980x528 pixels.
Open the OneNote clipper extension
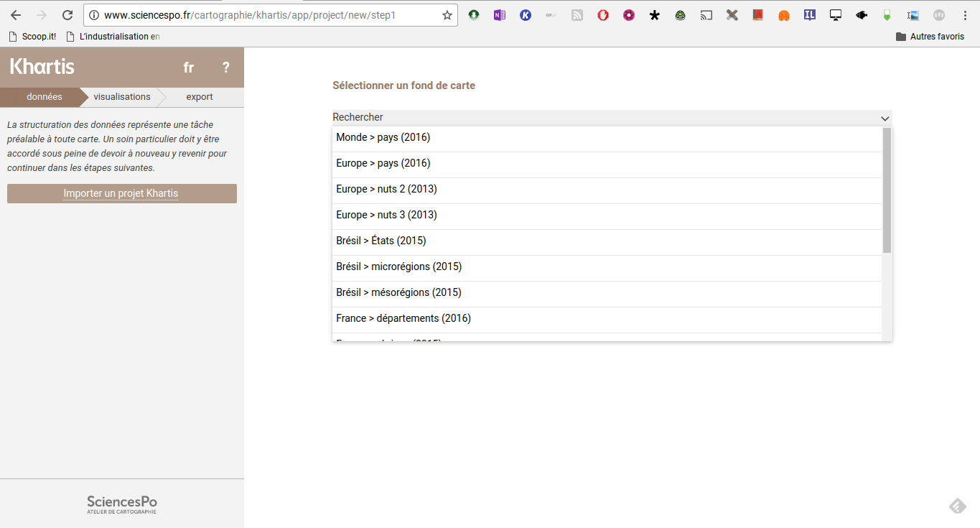coord(500,15)
